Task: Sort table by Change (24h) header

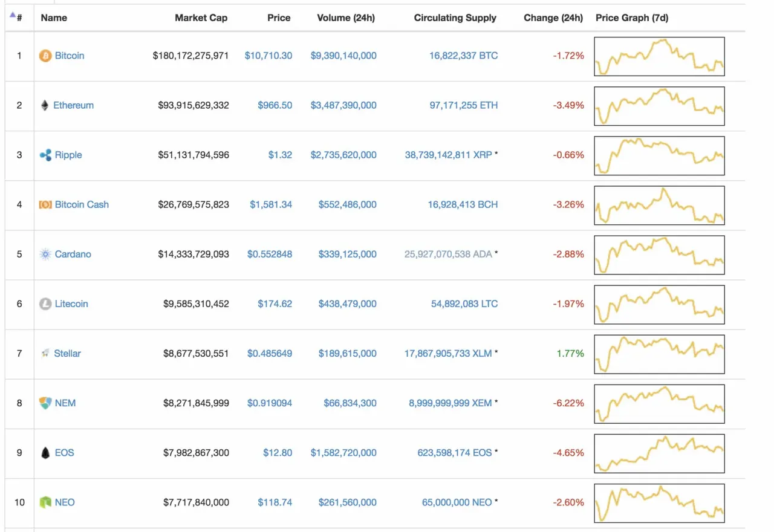Action: [x=553, y=18]
